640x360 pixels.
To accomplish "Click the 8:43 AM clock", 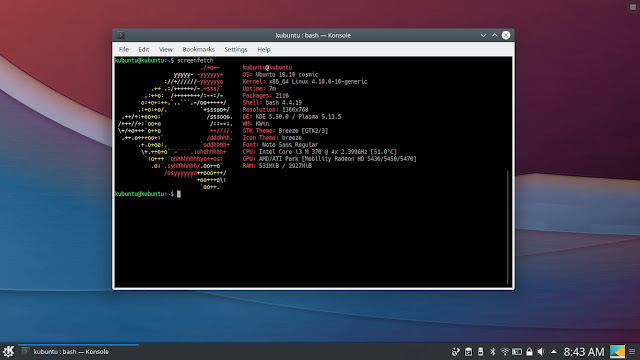I will click(584, 352).
